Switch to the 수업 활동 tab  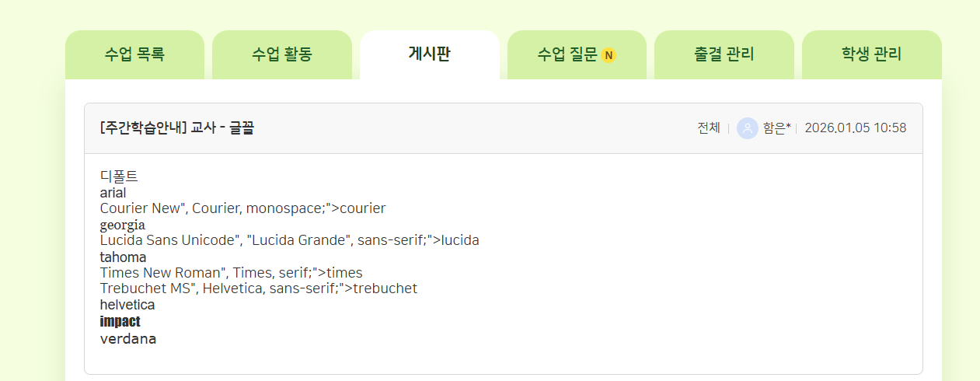282,54
